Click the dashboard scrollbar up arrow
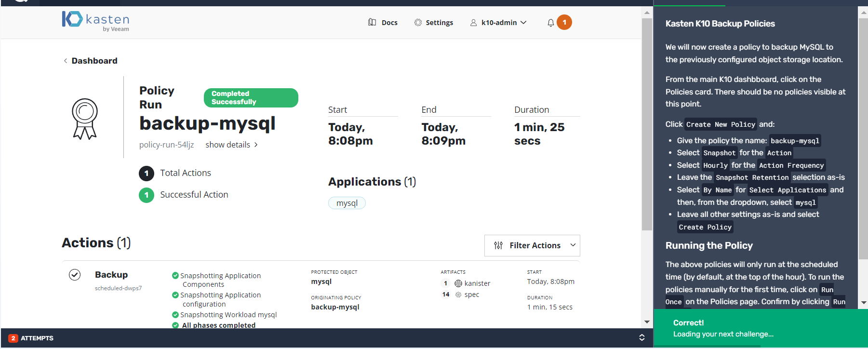This screenshot has height=349, width=868. click(647, 13)
